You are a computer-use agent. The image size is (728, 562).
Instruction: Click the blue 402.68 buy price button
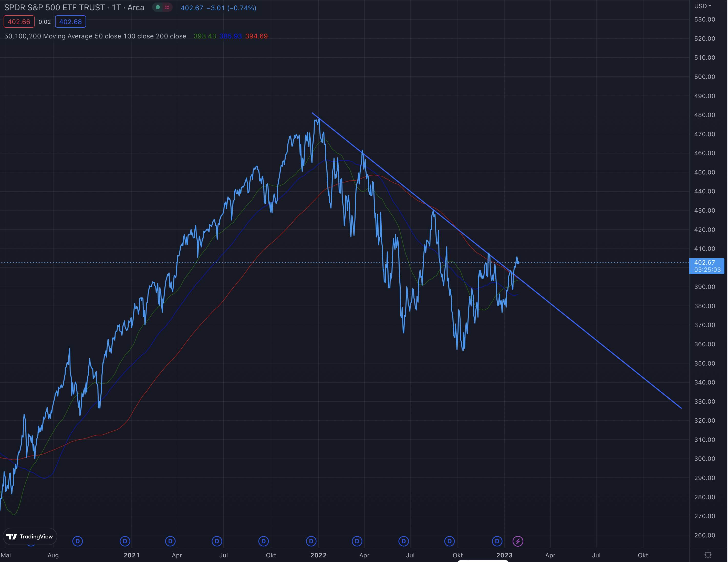click(70, 22)
